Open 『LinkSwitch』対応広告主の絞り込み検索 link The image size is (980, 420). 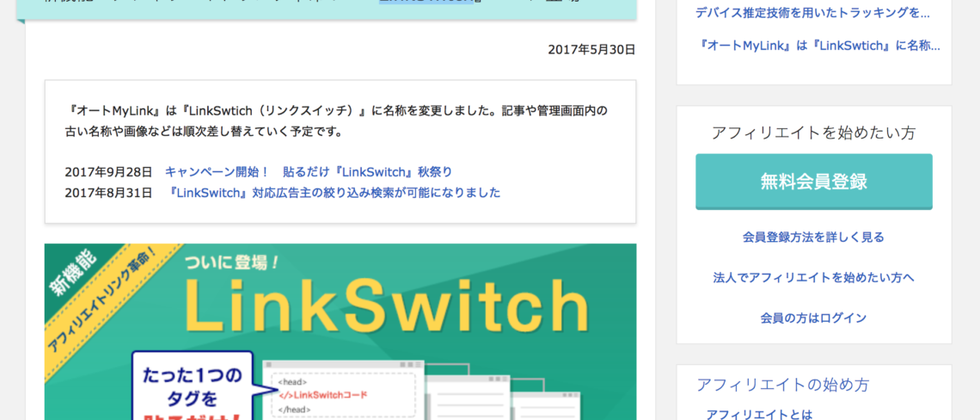click(335, 193)
